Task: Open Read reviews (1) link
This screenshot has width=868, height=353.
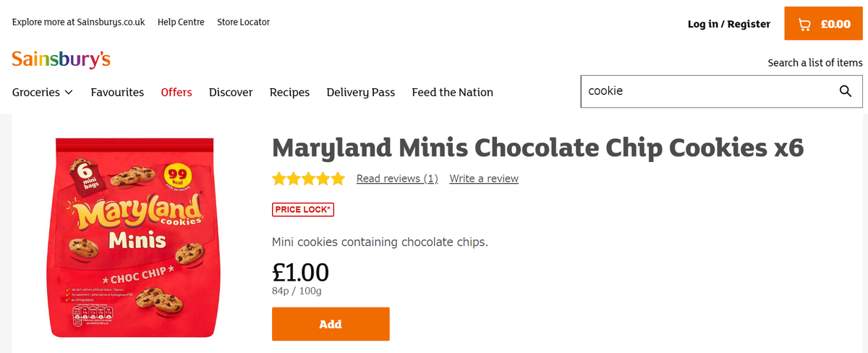Action: [x=397, y=179]
